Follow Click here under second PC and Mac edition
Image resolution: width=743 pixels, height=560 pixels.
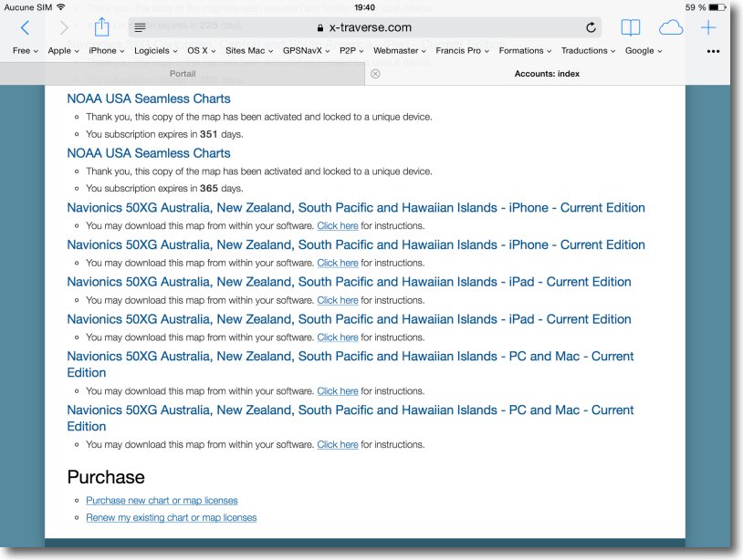pyautogui.click(x=338, y=444)
